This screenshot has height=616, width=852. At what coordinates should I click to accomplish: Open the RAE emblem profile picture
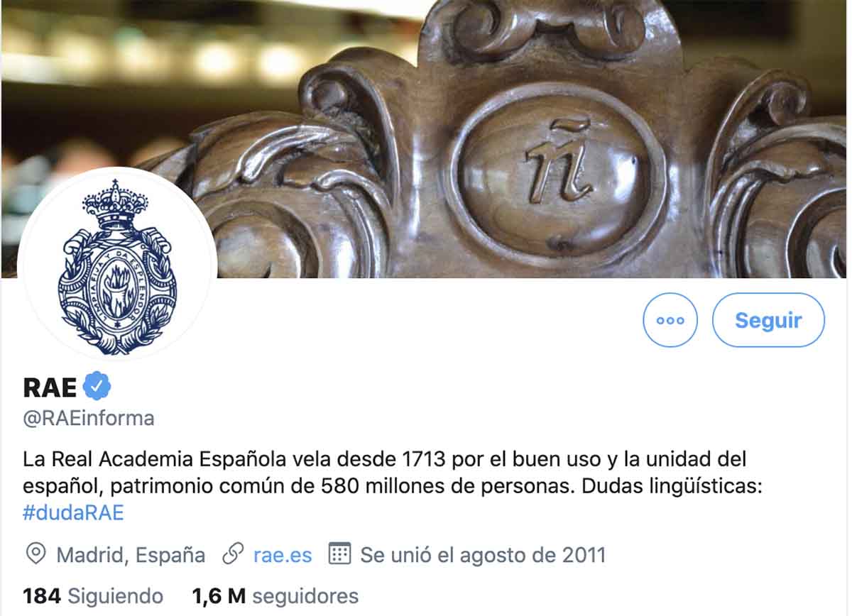(x=117, y=264)
